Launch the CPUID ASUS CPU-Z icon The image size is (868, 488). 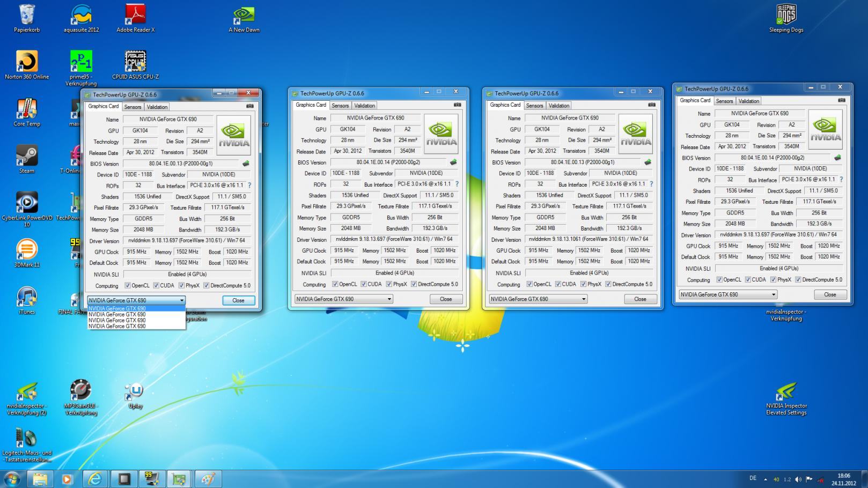[x=135, y=65]
